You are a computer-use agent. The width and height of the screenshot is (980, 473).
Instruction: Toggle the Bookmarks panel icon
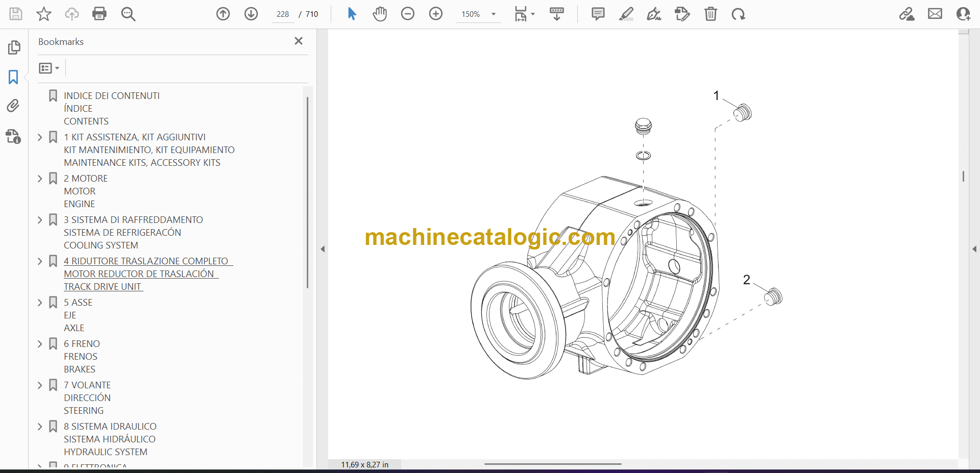point(13,77)
